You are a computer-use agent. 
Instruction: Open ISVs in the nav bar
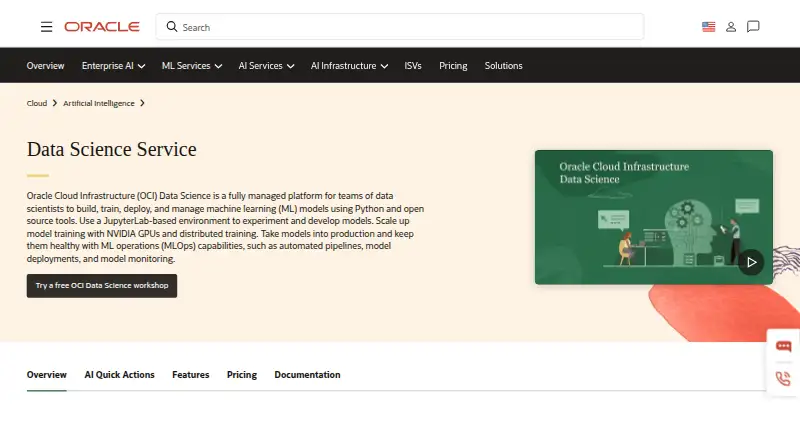click(413, 66)
